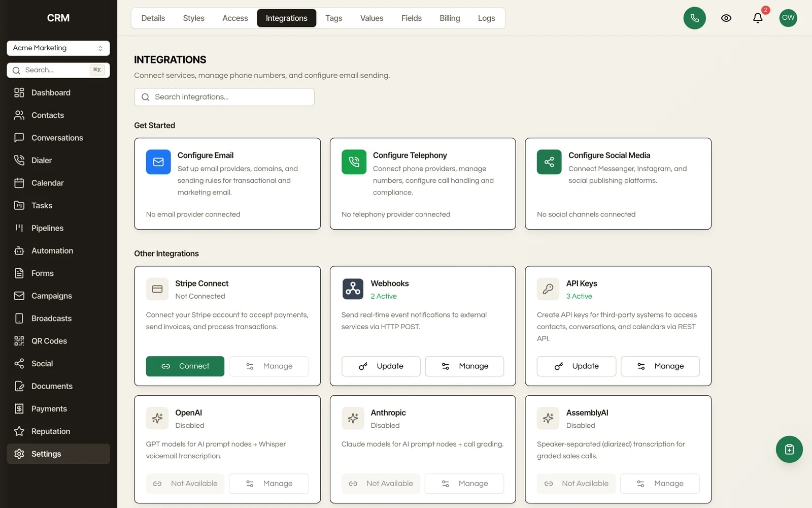The width and height of the screenshot is (812, 508).
Task: Switch to the Details tab
Action: coord(153,18)
